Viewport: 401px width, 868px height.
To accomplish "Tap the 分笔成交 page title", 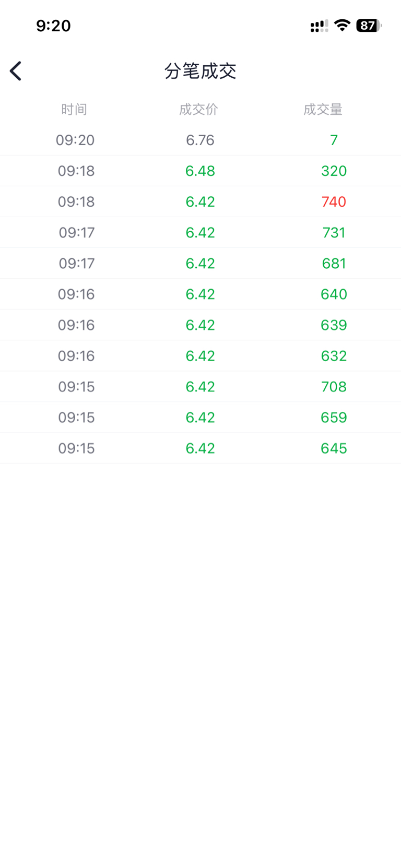I will click(x=200, y=71).
